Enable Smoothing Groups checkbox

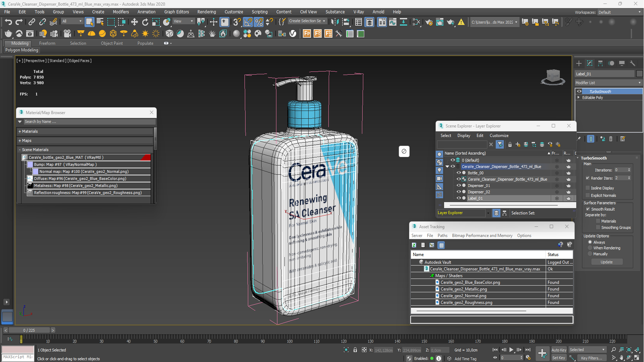598,228
